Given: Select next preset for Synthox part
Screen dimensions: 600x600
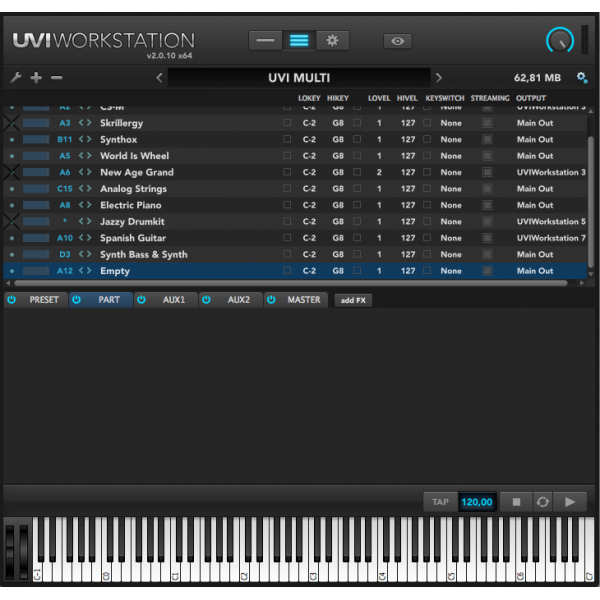Looking at the screenshot, I should click(x=89, y=139).
